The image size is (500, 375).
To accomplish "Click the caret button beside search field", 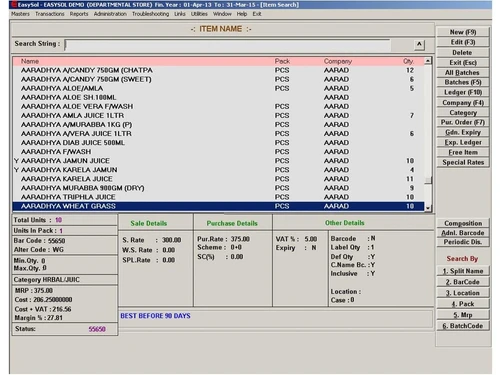I will (419, 44).
